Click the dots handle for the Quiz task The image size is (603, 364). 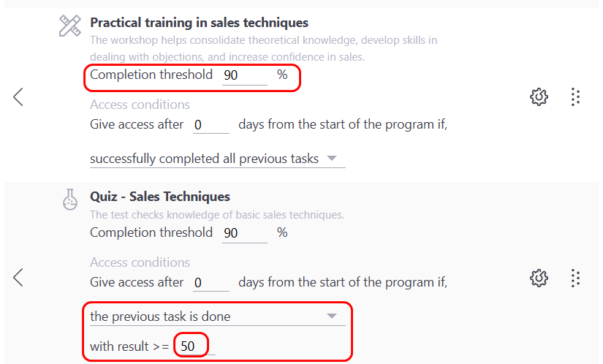click(575, 278)
